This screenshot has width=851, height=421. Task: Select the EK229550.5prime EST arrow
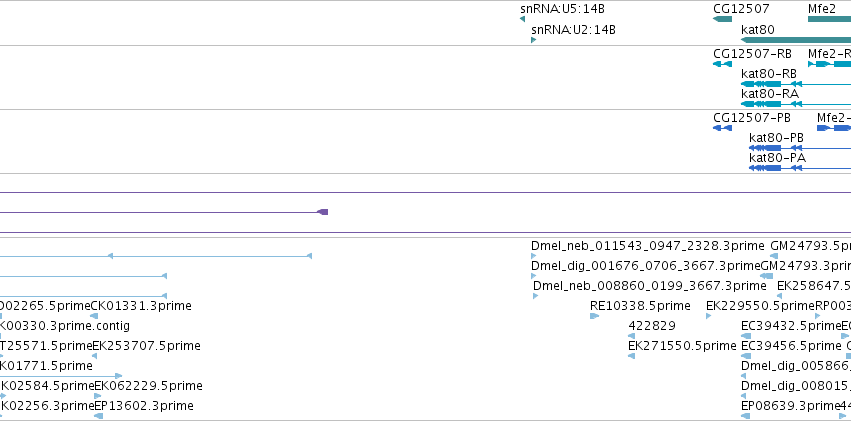tap(708, 316)
